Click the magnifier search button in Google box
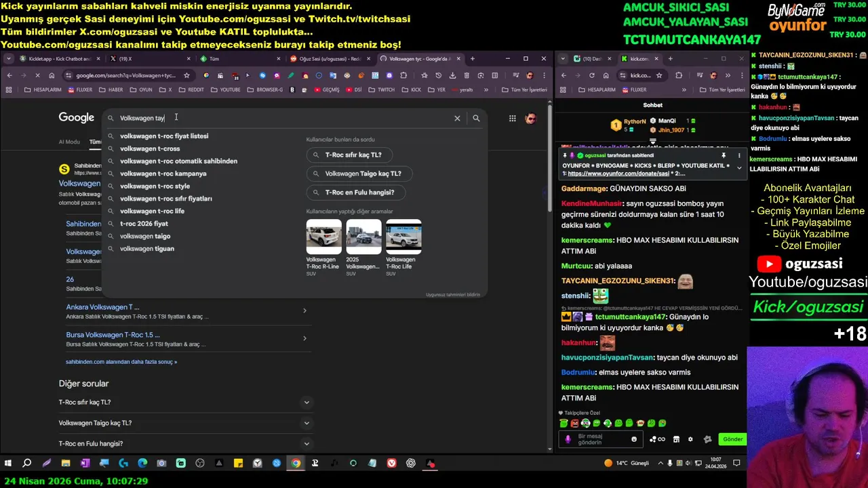The width and height of the screenshot is (868, 488). 476,118
